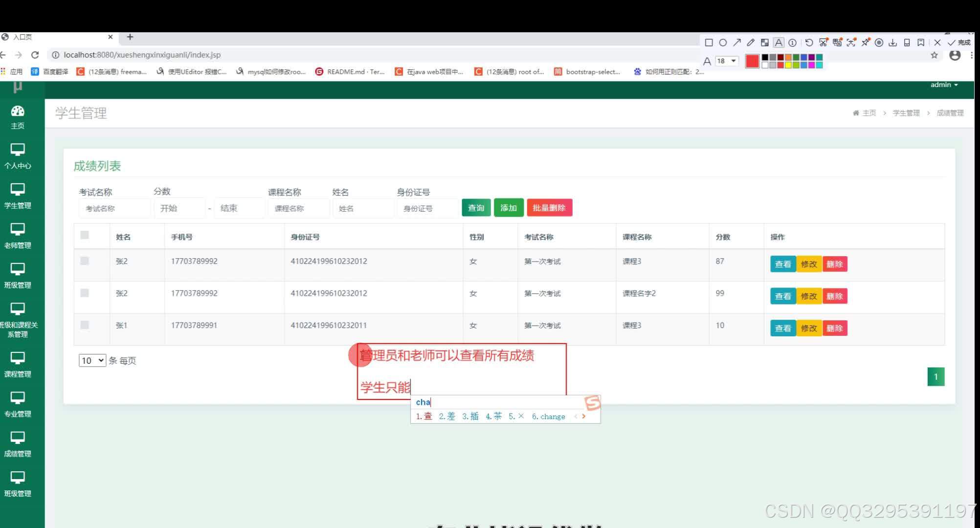The width and height of the screenshot is (980, 528).
Task: Click 删除 for the 张1 row
Action: (835, 328)
